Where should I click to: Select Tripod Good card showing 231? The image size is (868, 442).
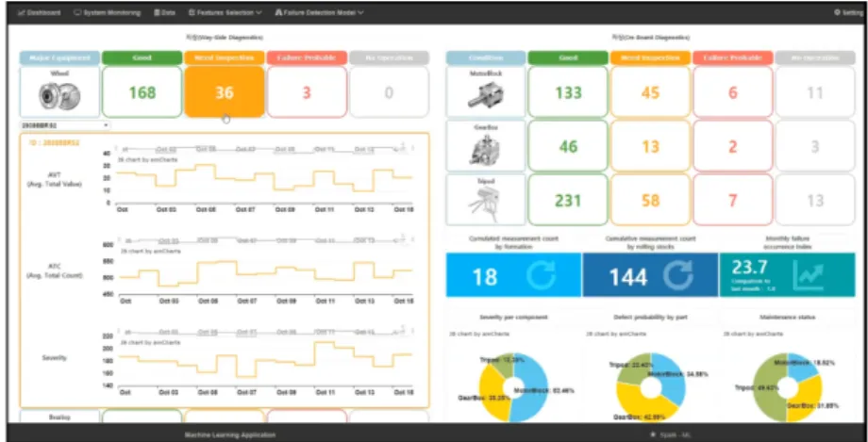[x=568, y=200]
